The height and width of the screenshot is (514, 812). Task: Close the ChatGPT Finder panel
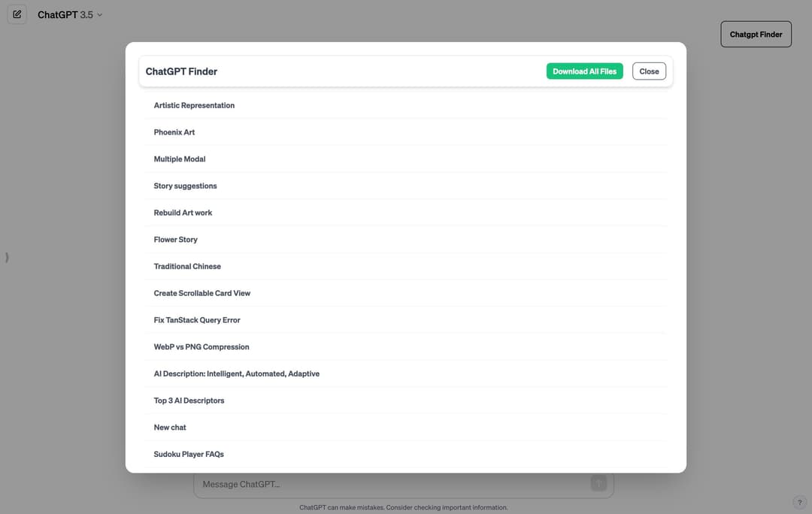[648, 71]
